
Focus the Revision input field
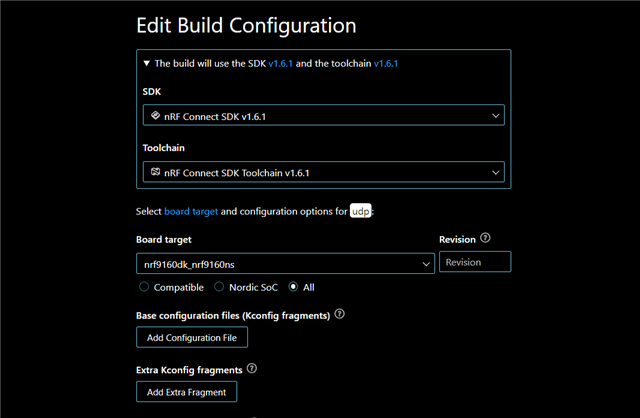point(475,262)
